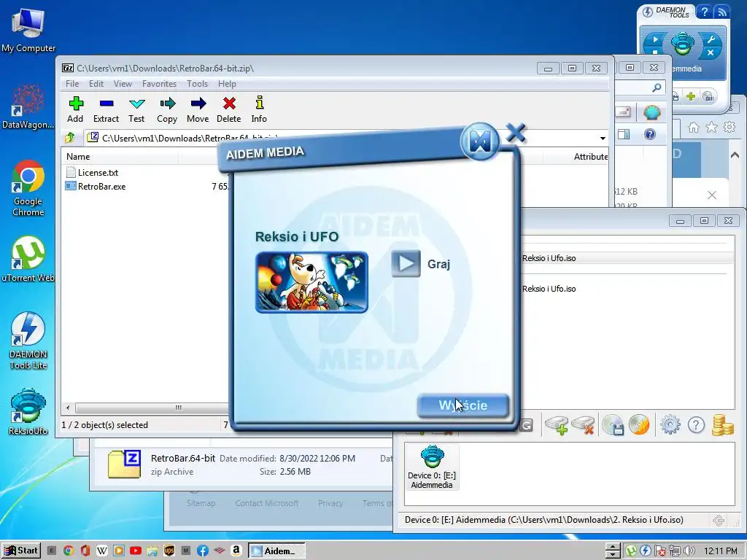This screenshot has width=747, height=560.
Task: Open the Tools menu in 7-Zip
Action: click(x=197, y=84)
